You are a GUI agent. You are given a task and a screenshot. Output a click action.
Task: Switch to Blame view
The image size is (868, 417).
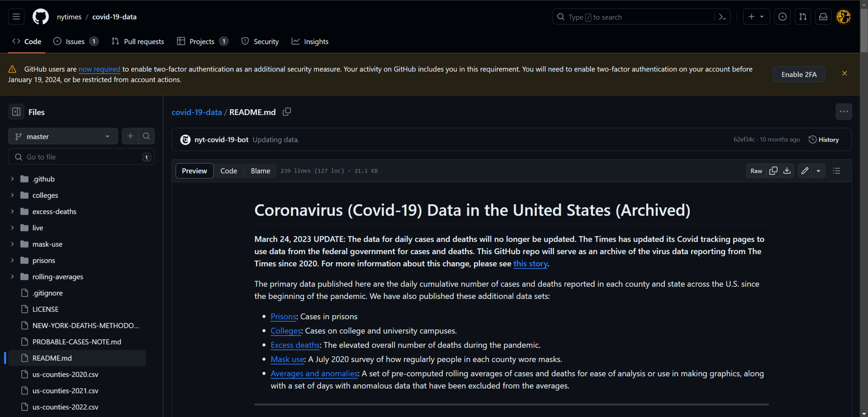260,171
